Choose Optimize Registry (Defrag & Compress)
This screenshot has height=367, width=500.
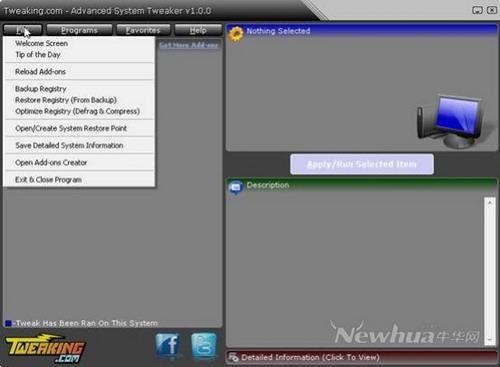point(77,111)
